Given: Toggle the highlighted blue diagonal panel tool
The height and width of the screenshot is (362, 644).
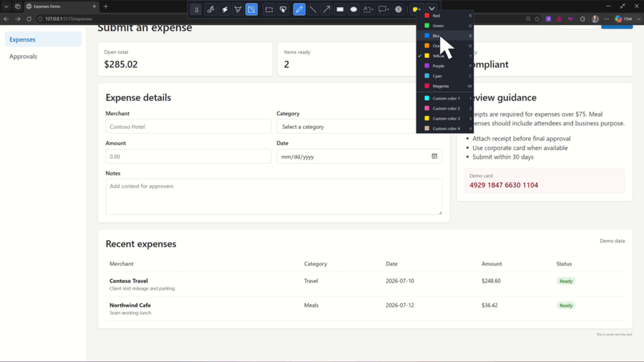Looking at the screenshot, I should (x=252, y=9).
